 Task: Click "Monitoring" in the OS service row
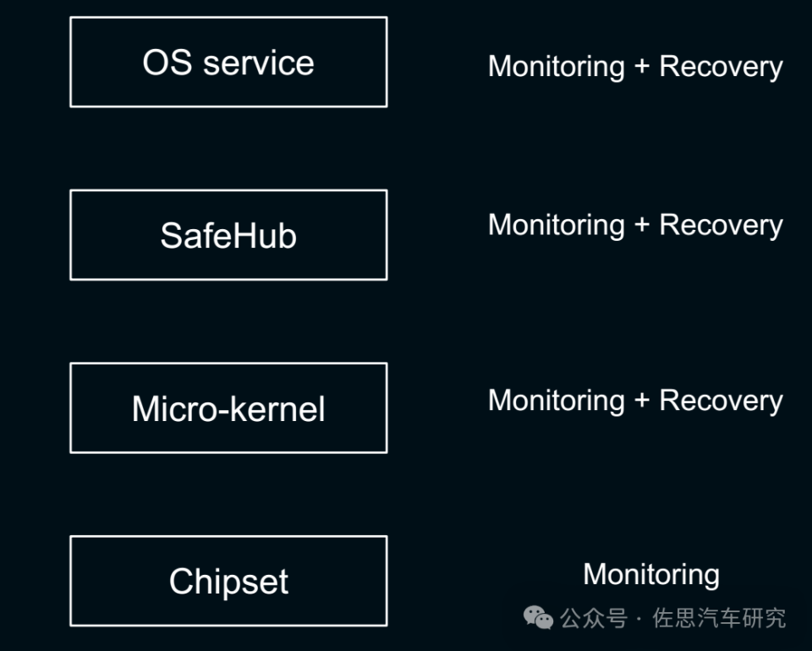point(556,67)
